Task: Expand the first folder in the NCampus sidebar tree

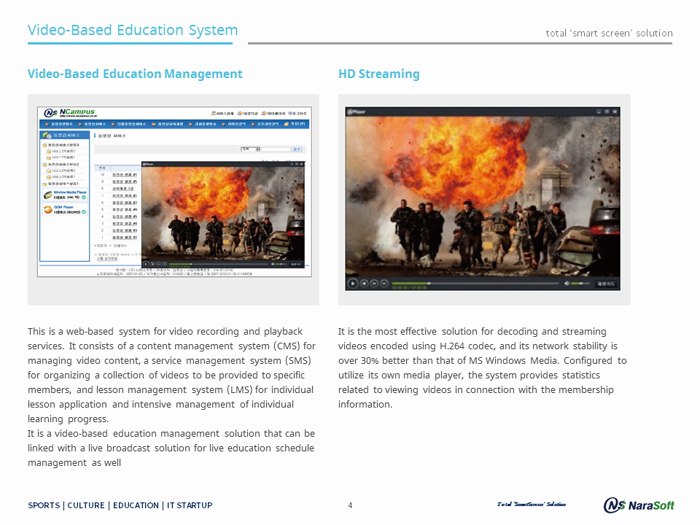Action: pyautogui.click(x=45, y=145)
